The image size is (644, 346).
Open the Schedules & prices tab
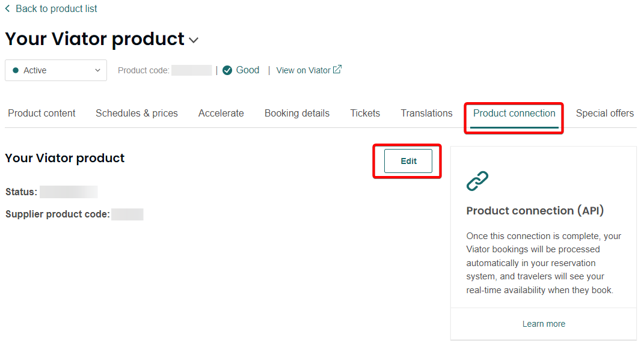[136, 114]
